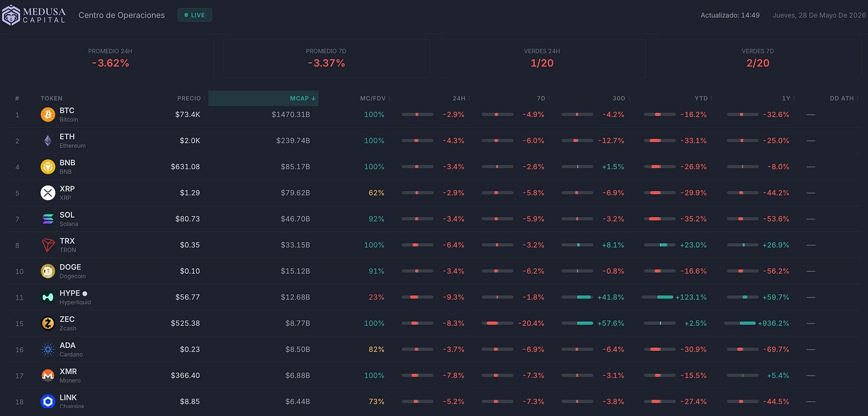Sort table by 24H column
The image size is (868, 416).
[x=461, y=98]
